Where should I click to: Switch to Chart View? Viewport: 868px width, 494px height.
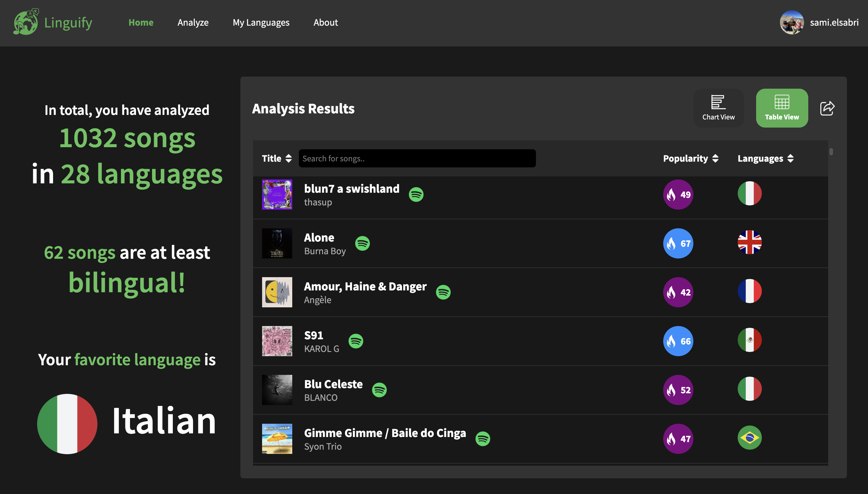tap(718, 108)
